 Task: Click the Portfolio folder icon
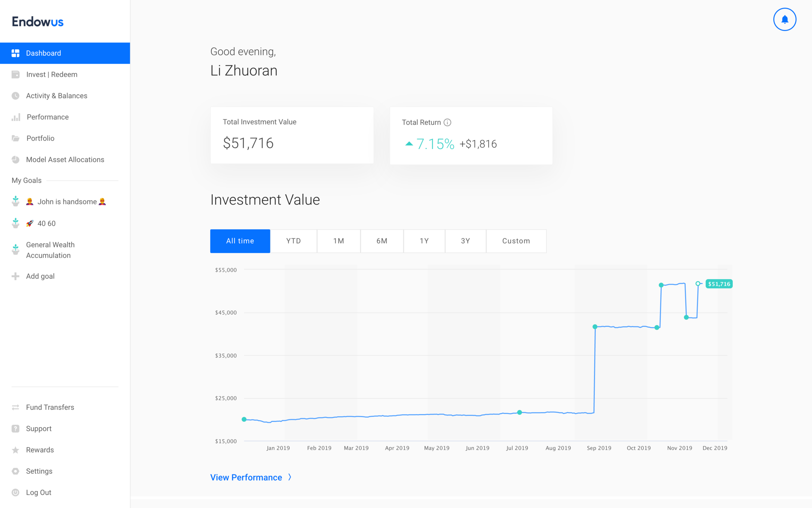(15, 138)
